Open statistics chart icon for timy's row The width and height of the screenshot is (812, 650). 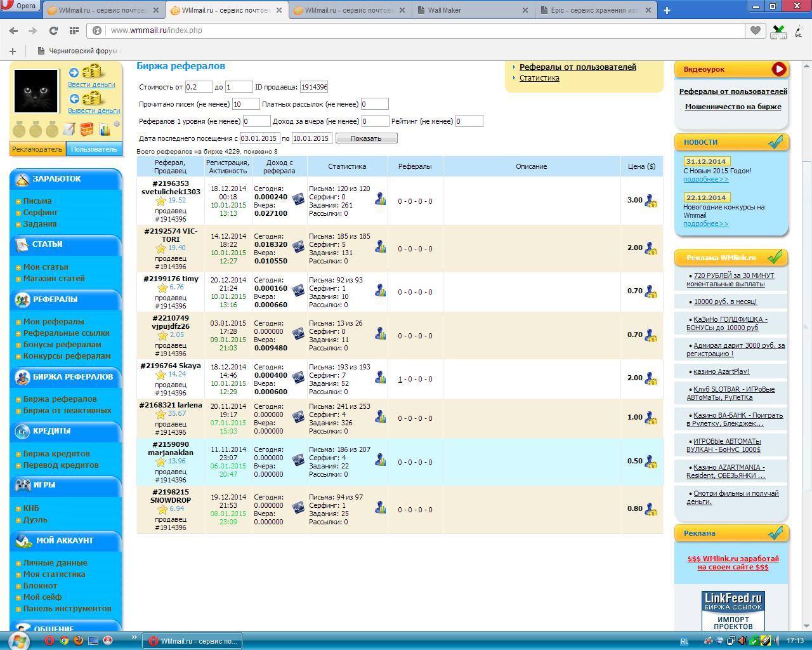pyautogui.click(x=380, y=290)
